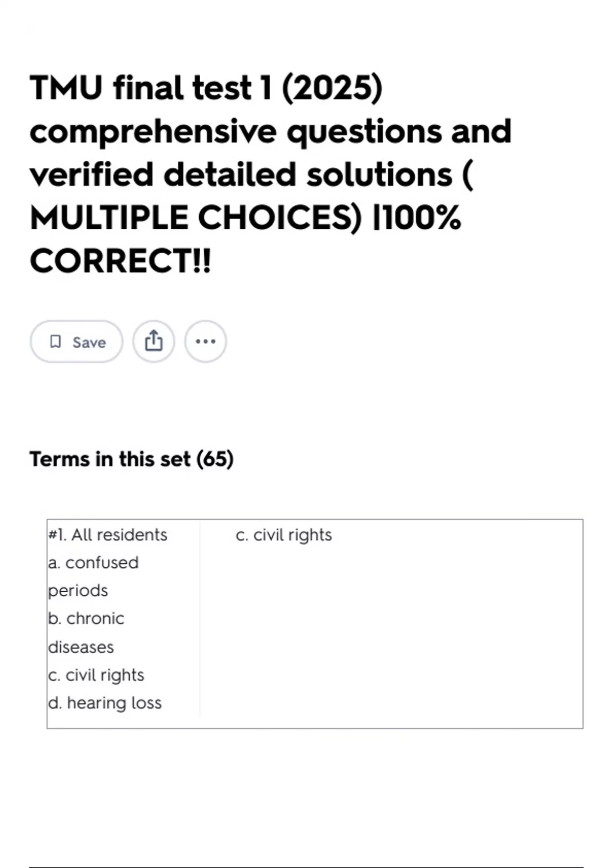Choose option 'b. chronic diseases'

click(x=86, y=633)
